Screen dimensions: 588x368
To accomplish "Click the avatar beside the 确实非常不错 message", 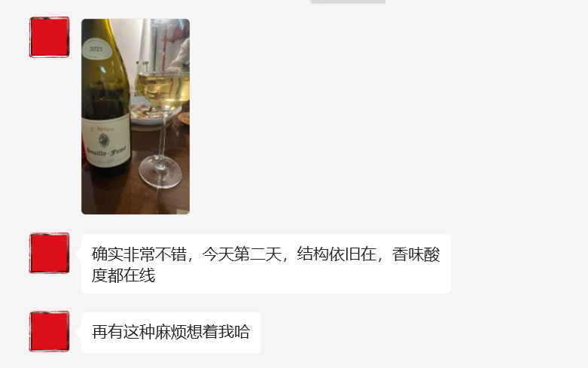I will coord(50,253).
